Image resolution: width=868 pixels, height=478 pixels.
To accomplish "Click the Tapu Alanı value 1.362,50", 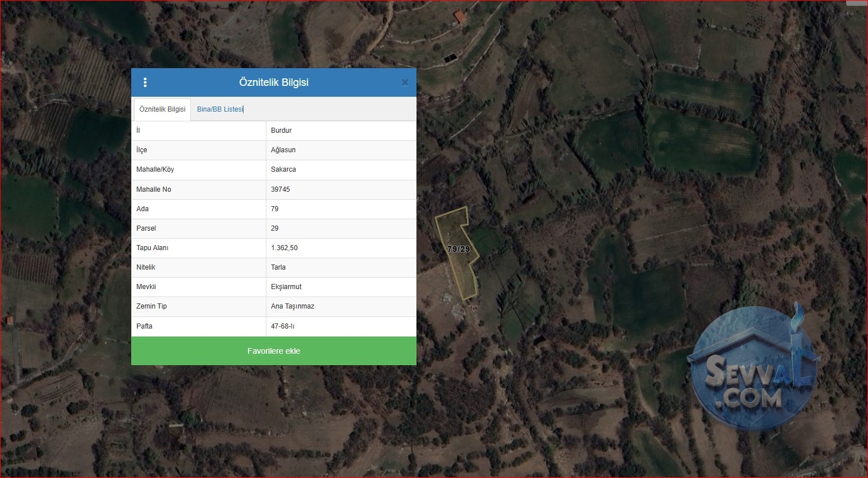I will click(284, 248).
